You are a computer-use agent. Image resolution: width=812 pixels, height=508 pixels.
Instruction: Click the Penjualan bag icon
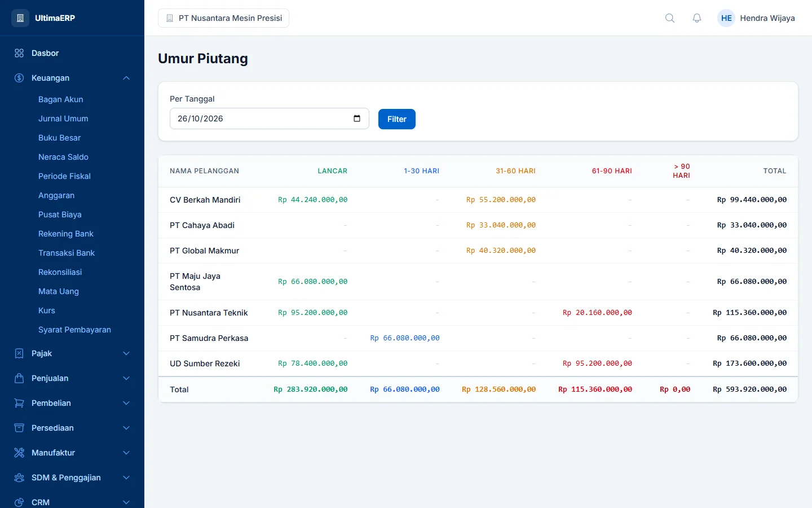point(19,378)
